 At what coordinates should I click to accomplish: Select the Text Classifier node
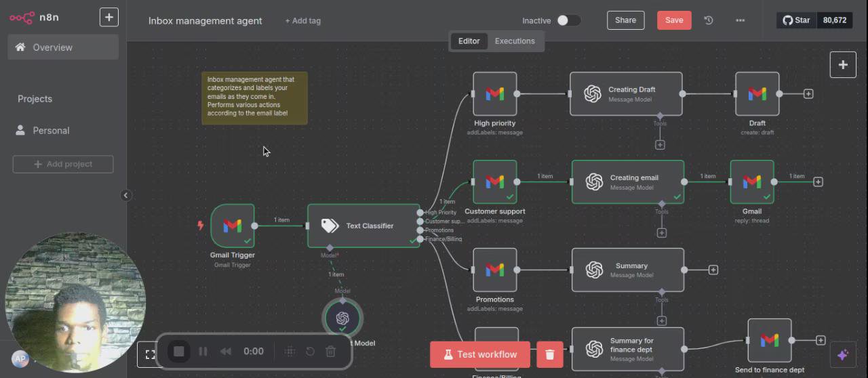(363, 226)
